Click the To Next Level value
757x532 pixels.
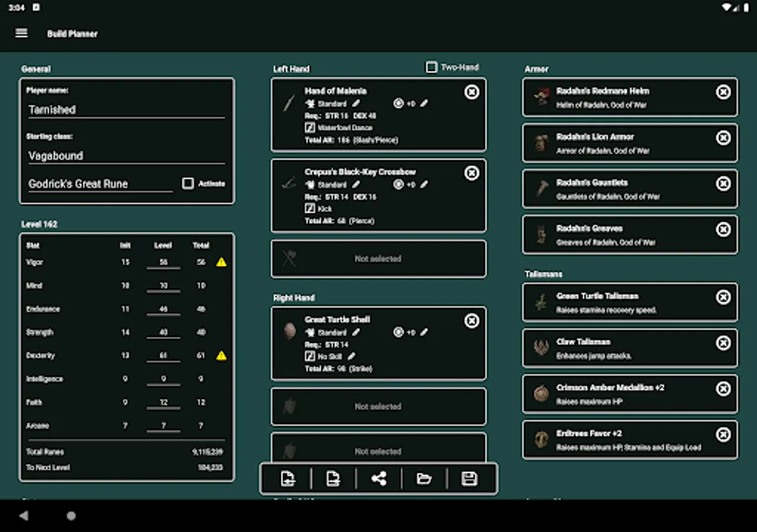click(210, 468)
